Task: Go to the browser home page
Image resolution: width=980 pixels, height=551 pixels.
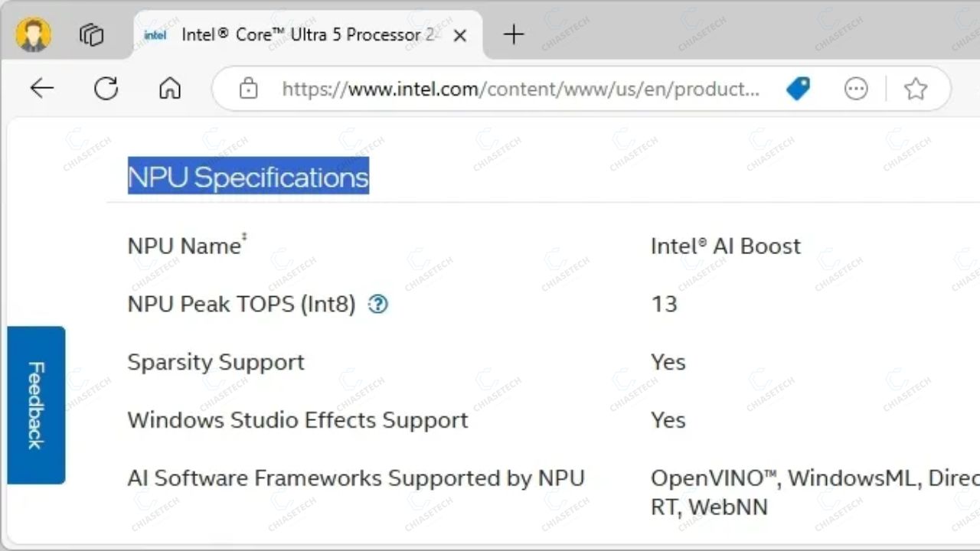Action: click(x=170, y=89)
